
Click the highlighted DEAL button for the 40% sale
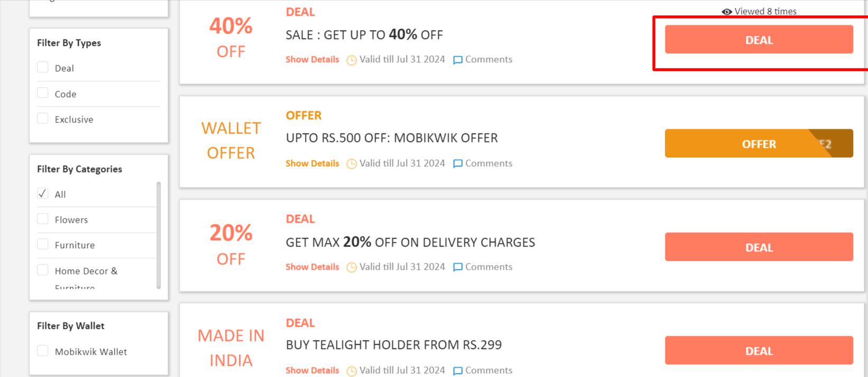[759, 40]
